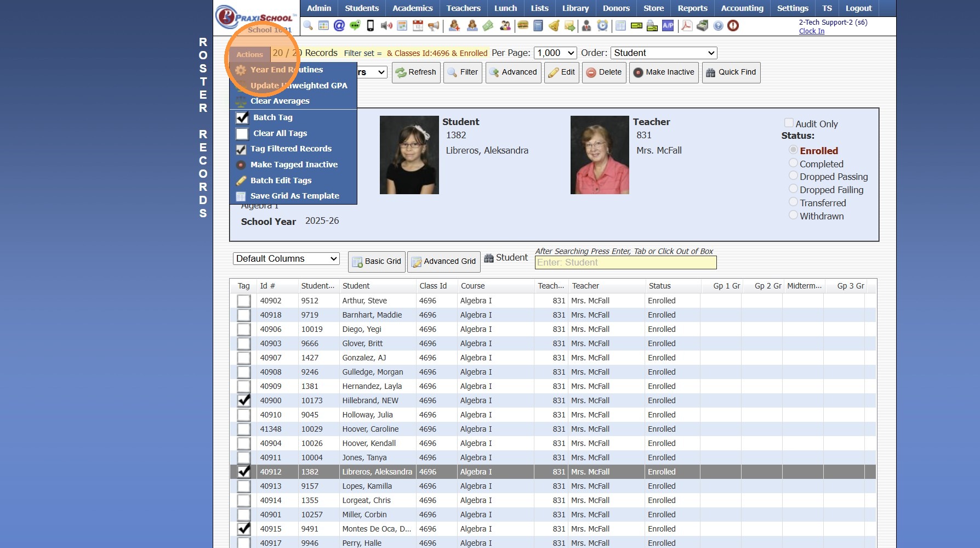
Task: Click the A/P accounts payable icon
Action: pyautogui.click(x=668, y=25)
